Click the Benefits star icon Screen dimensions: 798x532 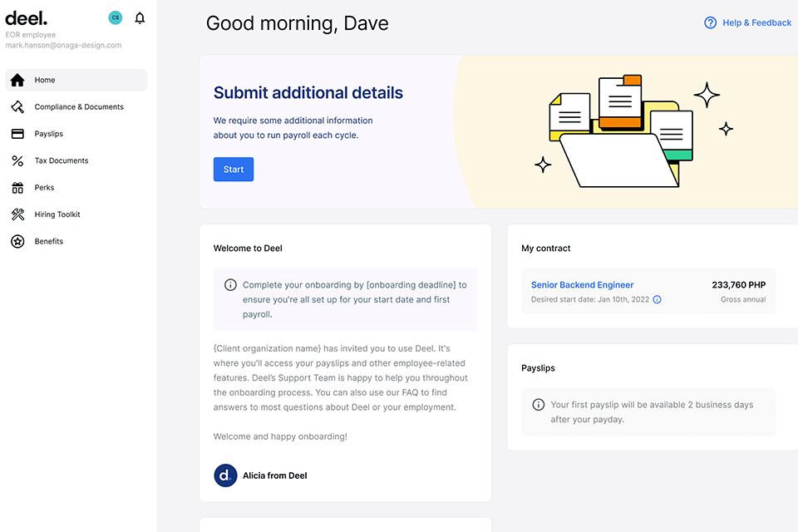[17, 241]
